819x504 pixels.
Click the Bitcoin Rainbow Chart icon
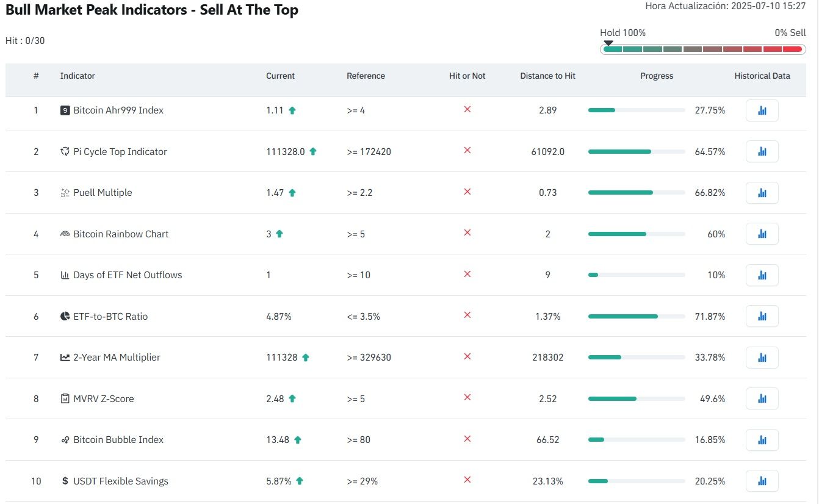tap(65, 234)
